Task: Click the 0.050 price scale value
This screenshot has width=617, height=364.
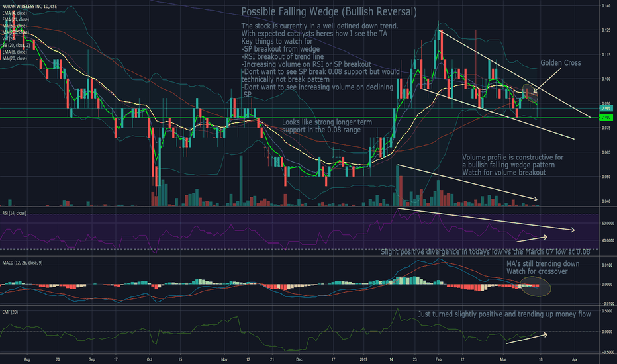Action: pos(606,177)
